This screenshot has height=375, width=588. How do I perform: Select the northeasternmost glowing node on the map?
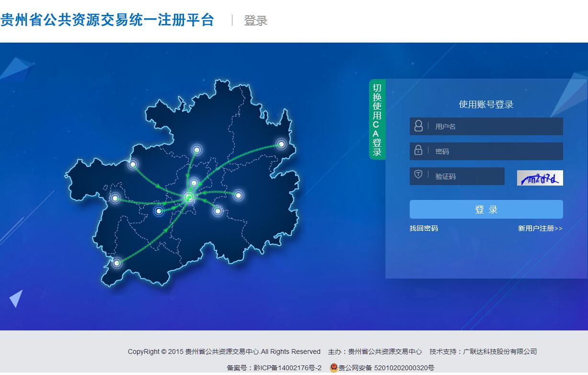click(281, 144)
